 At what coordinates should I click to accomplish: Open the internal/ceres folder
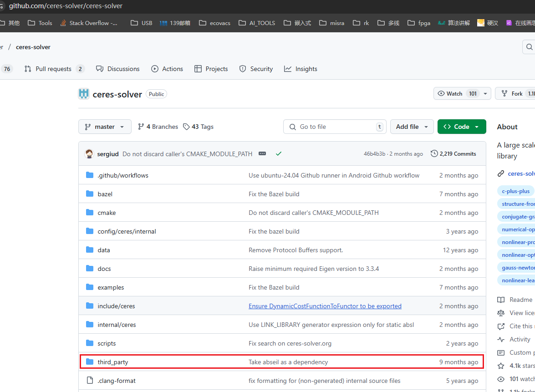[x=117, y=325]
